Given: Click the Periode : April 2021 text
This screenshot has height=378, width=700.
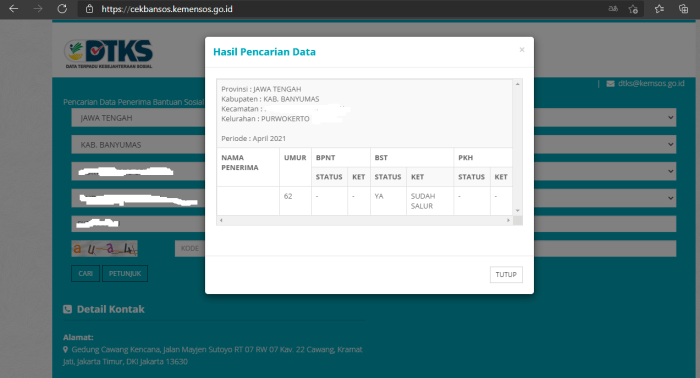Looking at the screenshot, I should click(x=254, y=138).
